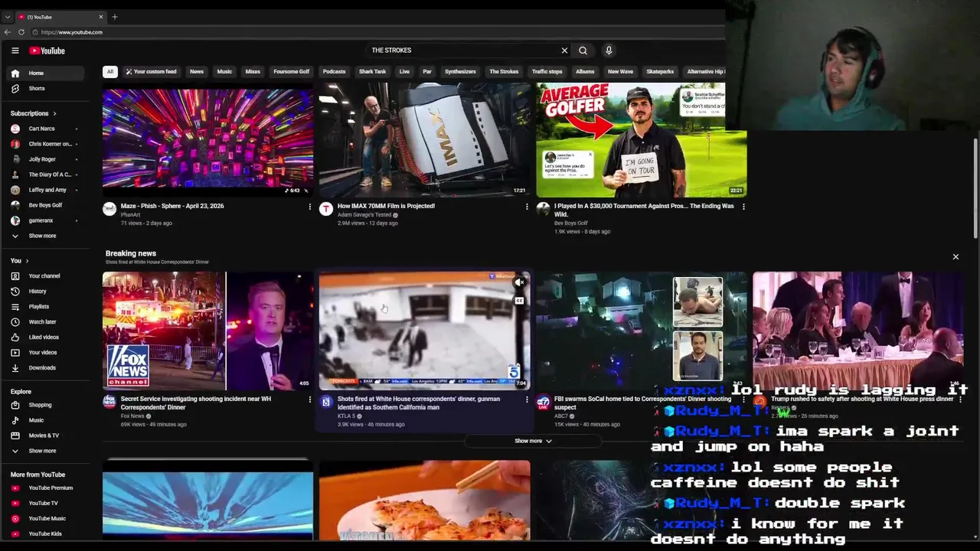Clear the search box with X icon
980x551 pixels.
point(564,51)
